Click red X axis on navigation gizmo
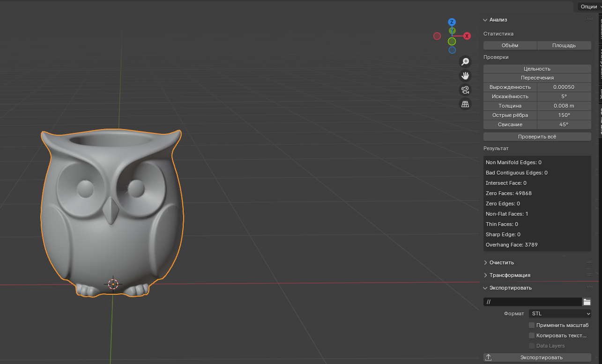The width and height of the screenshot is (602, 364). (x=467, y=36)
